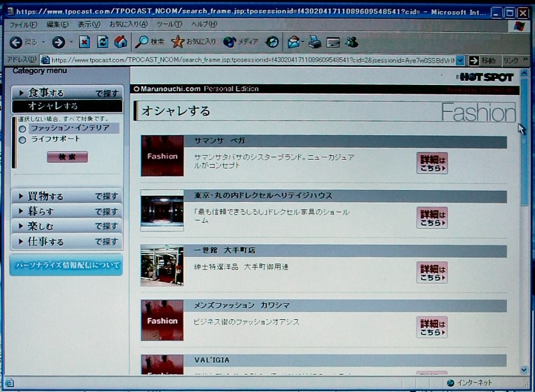
Task: Click the 一世館 大手町店 storefront thumbnail
Action: tap(163, 265)
